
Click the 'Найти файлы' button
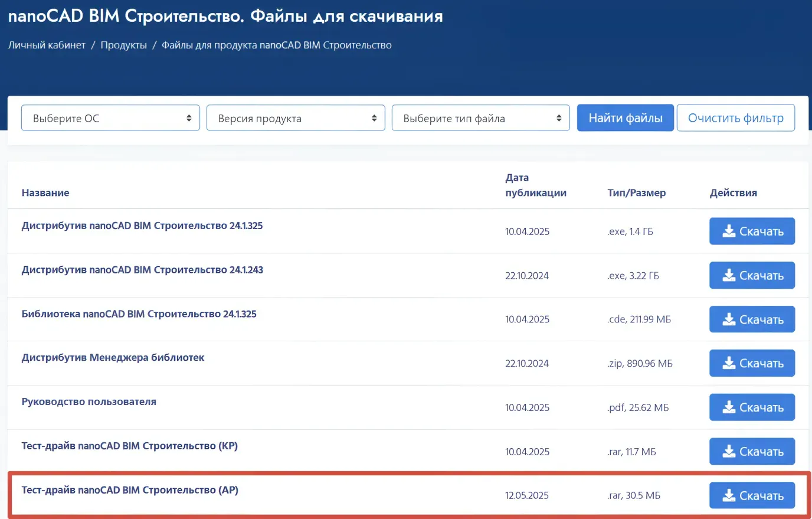pyautogui.click(x=625, y=118)
